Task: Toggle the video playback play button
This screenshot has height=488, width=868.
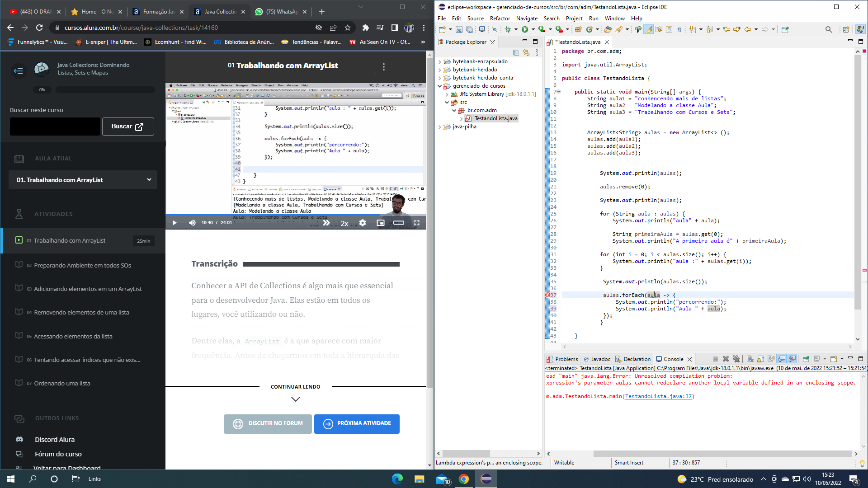Action: [174, 223]
